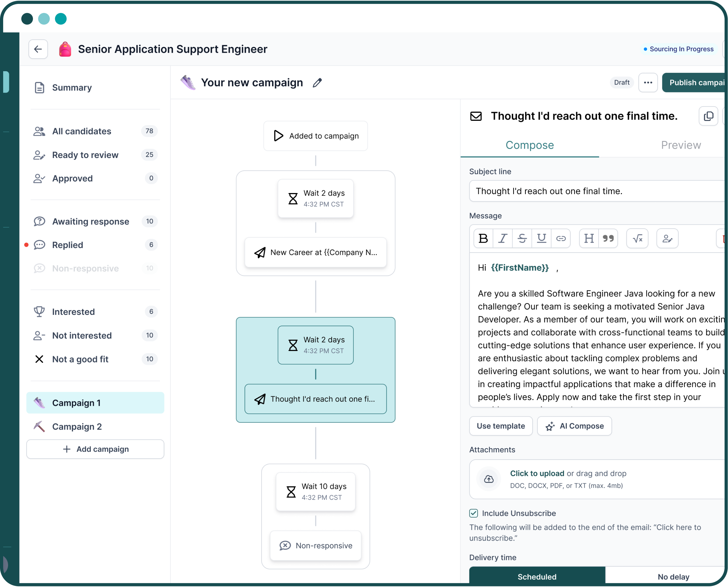The height and width of the screenshot is (587, 728).
Task: Toggle bold formatting in message toolbar
Action: pyautogui.click(x=483, y=238)
